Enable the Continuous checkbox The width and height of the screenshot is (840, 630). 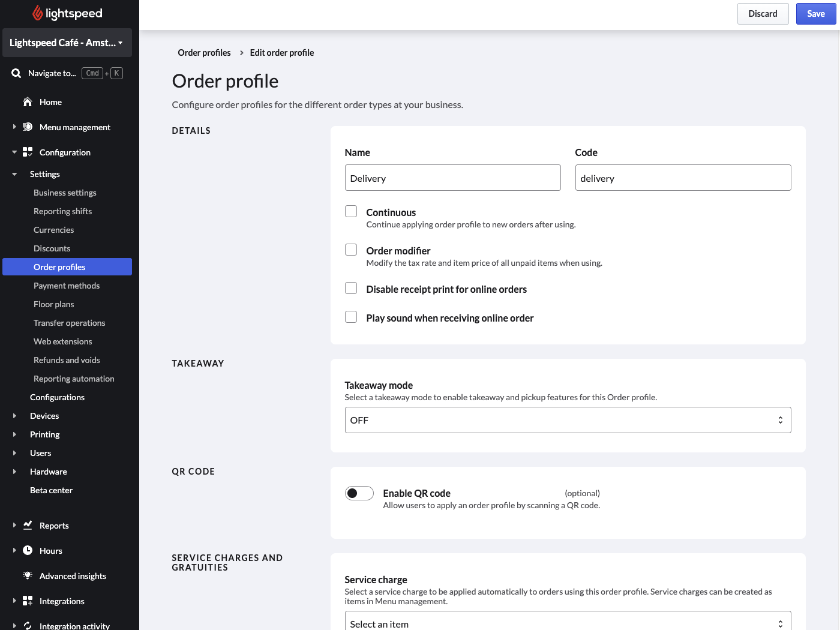point(351,212)
